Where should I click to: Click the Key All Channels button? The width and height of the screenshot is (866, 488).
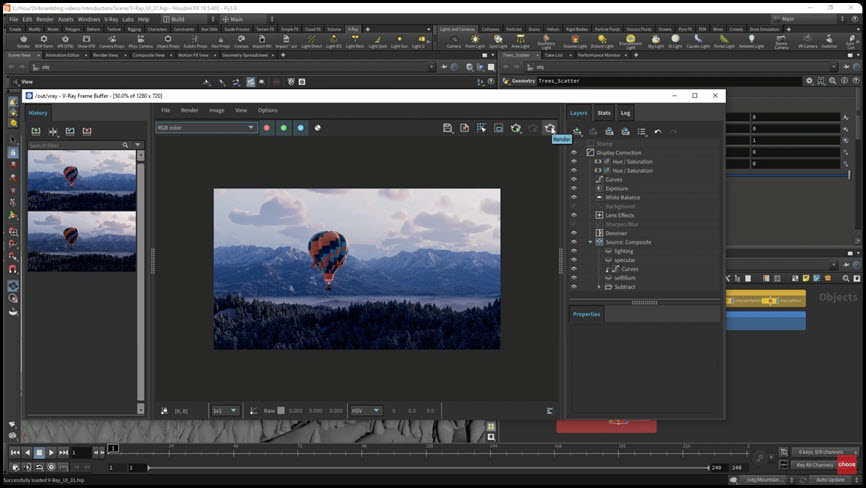(x=815, y=465)
